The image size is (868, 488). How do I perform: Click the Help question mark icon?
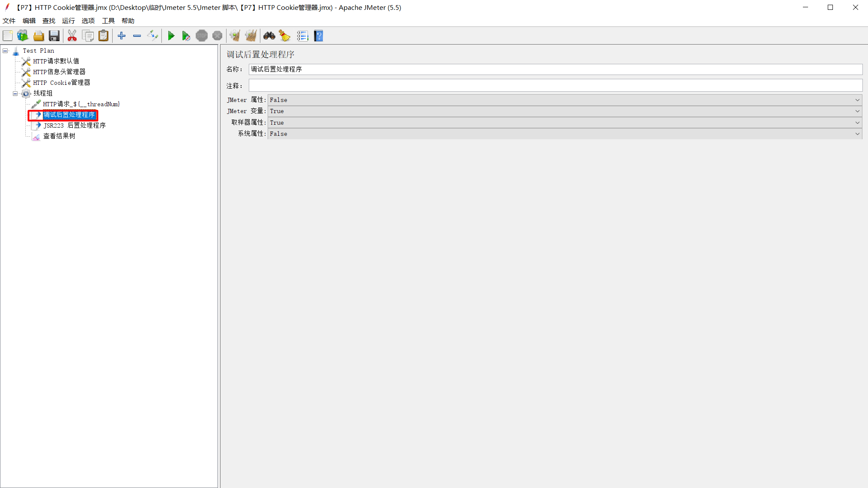(x=318, y=36)
